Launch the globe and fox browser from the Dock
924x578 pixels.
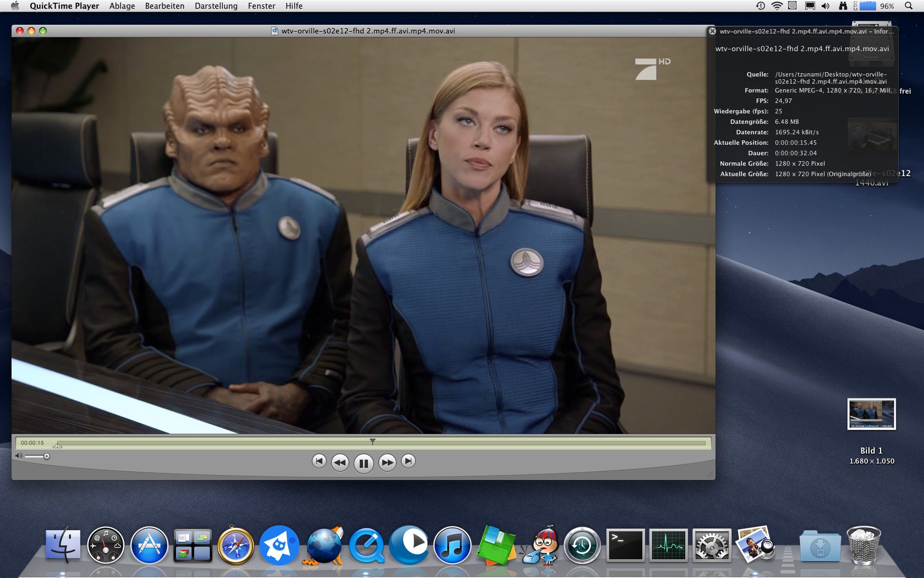[323, 545]
